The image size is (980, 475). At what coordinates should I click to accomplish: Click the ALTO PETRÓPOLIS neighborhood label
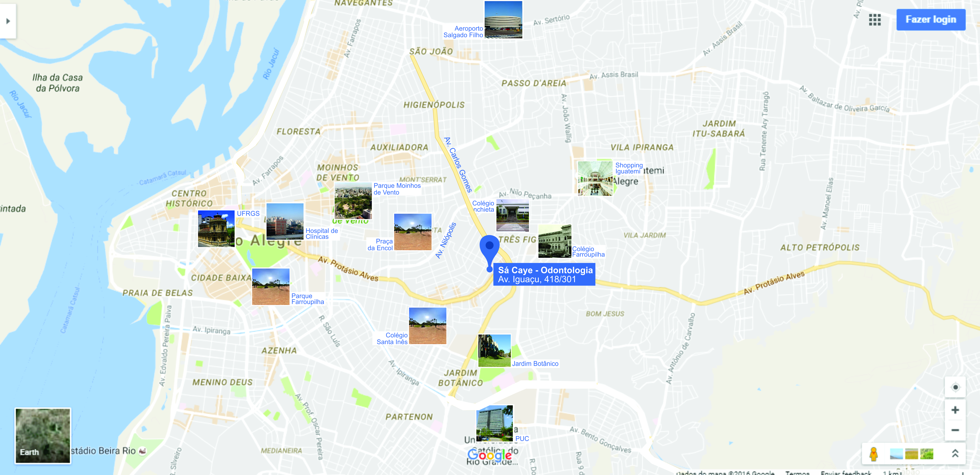820,248
